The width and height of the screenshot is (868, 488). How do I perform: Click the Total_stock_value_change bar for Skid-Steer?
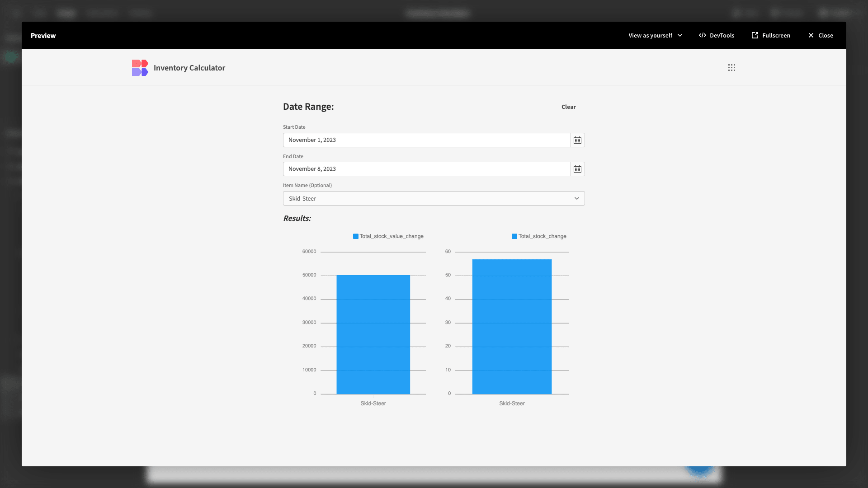(x=373, y=334)
